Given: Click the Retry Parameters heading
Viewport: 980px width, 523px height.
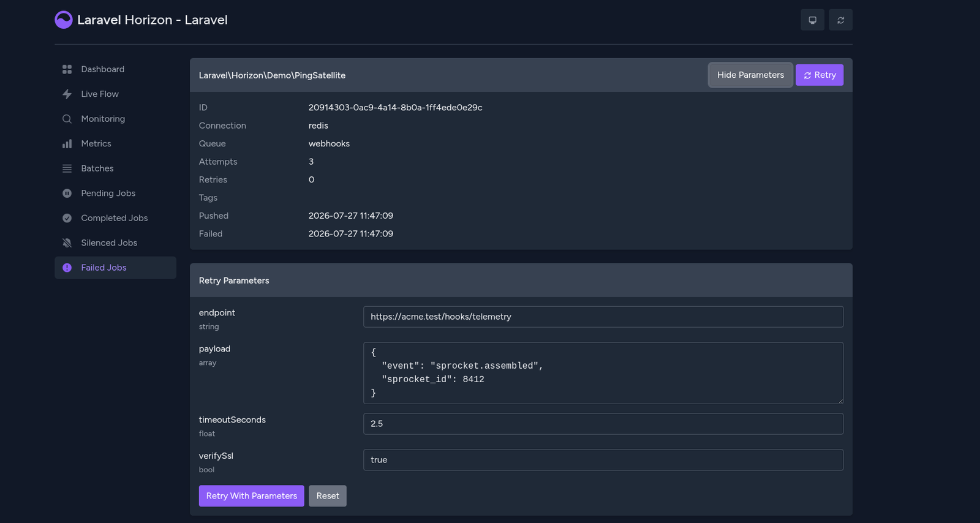Looking at the screenshot, I should [x=234, y=280].
